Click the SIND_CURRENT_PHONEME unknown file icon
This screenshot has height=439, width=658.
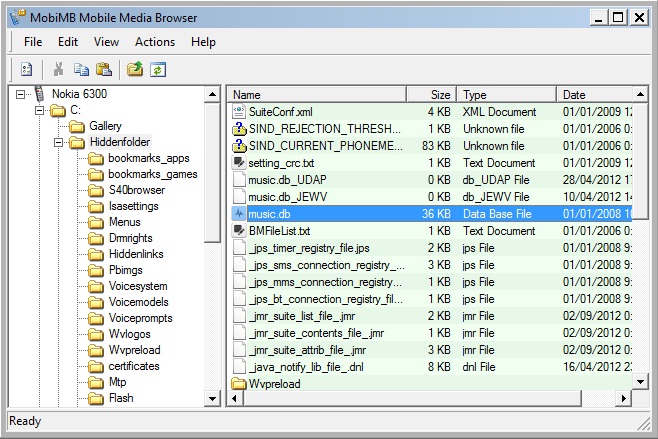click(x=239, y=146)
